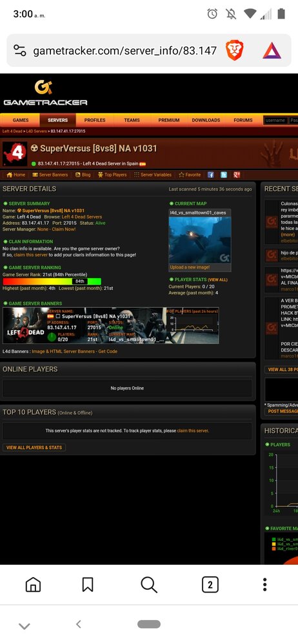The image size is (298, 644).
Task: Open the Server Variables tab
Action: (x=153, y=175)
